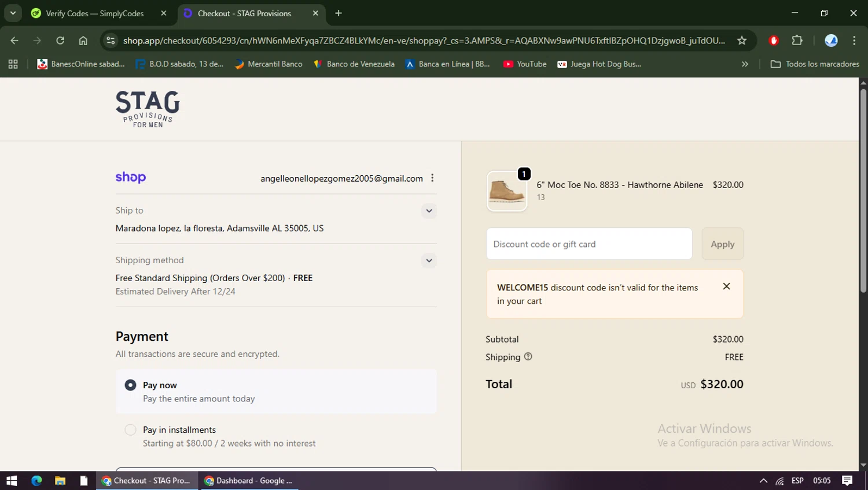Click the STAG Provisions for Men logo

[x=148, y=109]
